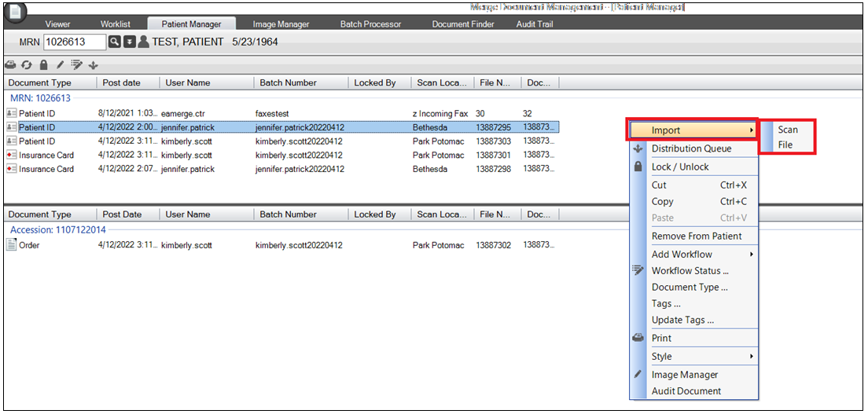Click the kimberly.scott Insurance Card row icon
The width and height of the screenshot is (868, 414).
click(12, 155)
